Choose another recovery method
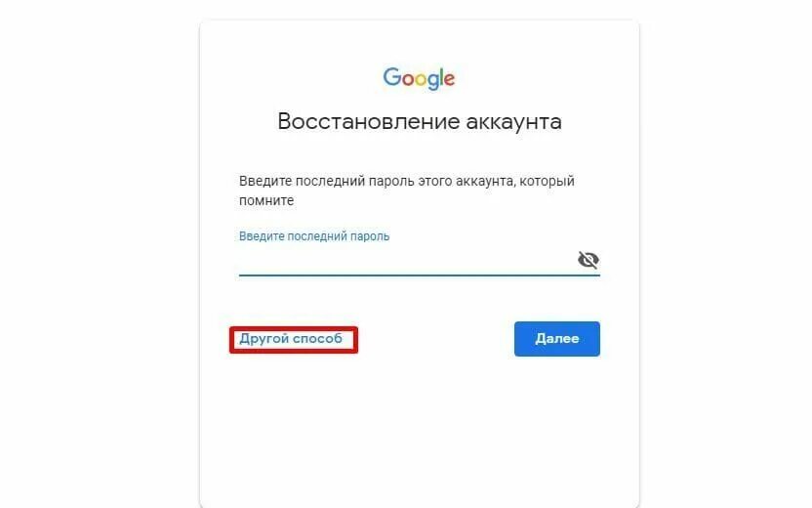Screen dimensions: 812x508 291,338
